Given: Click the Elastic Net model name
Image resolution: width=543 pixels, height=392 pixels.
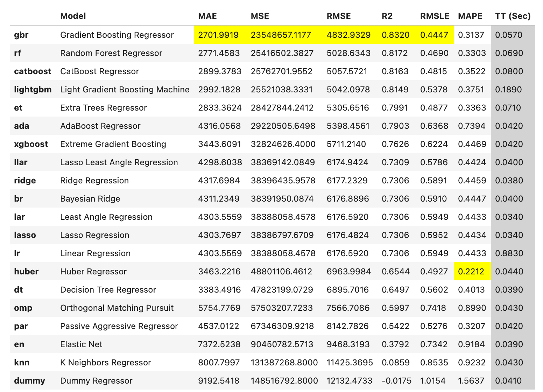Looking at the screenshot, I should 81,344.
